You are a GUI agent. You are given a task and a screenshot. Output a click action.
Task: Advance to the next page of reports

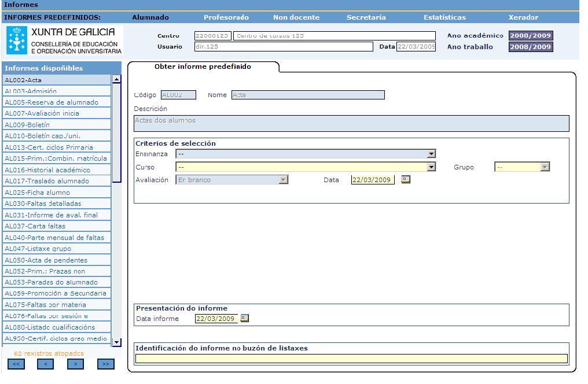point(75,364)
